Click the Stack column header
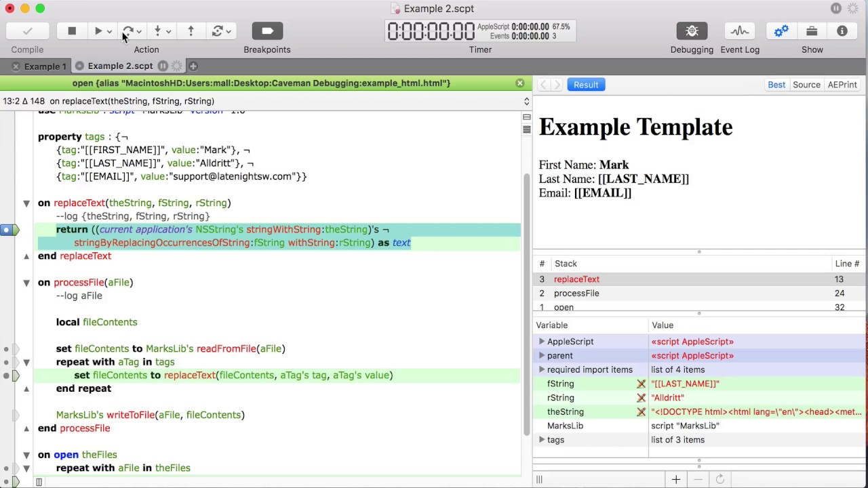The image size is (868, 488). (566, 264)
